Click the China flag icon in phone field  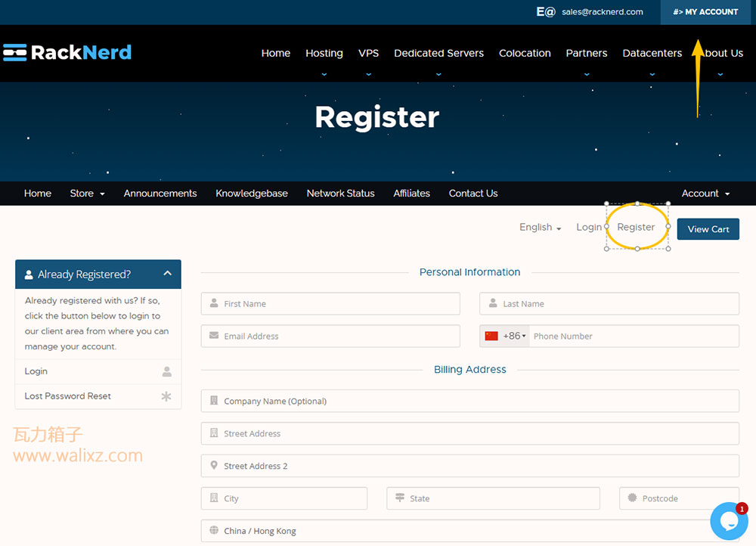pyautogui.click(x=491, y=337)
